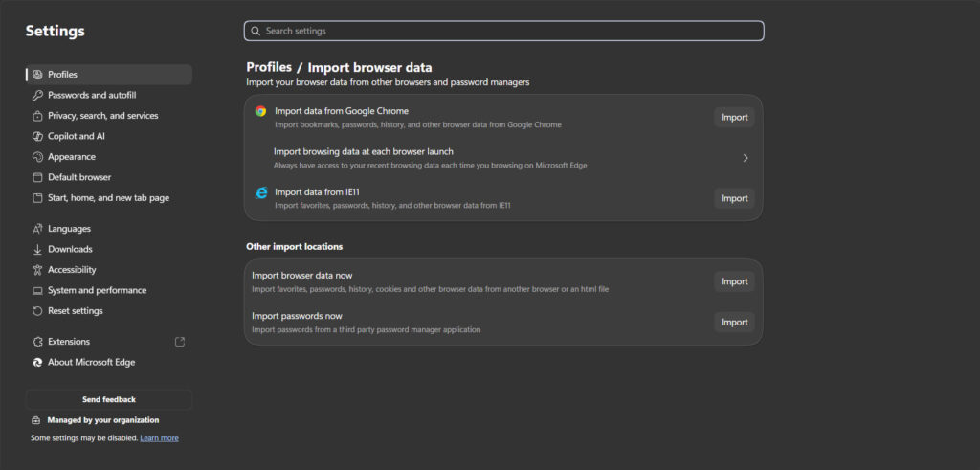Click the key icon beside Passwords and autofill
This screenshot has width=980, height=470.
[37, 95]
